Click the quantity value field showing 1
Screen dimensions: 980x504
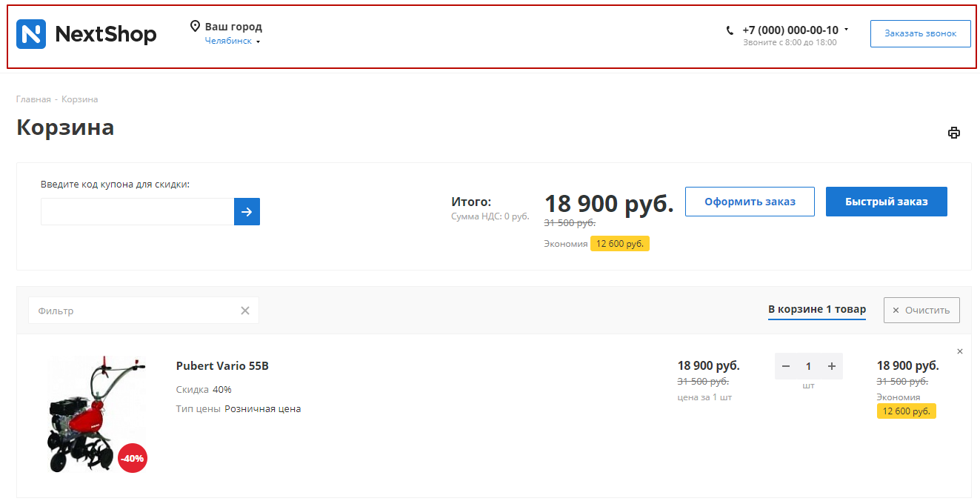(x=809, y=366)
